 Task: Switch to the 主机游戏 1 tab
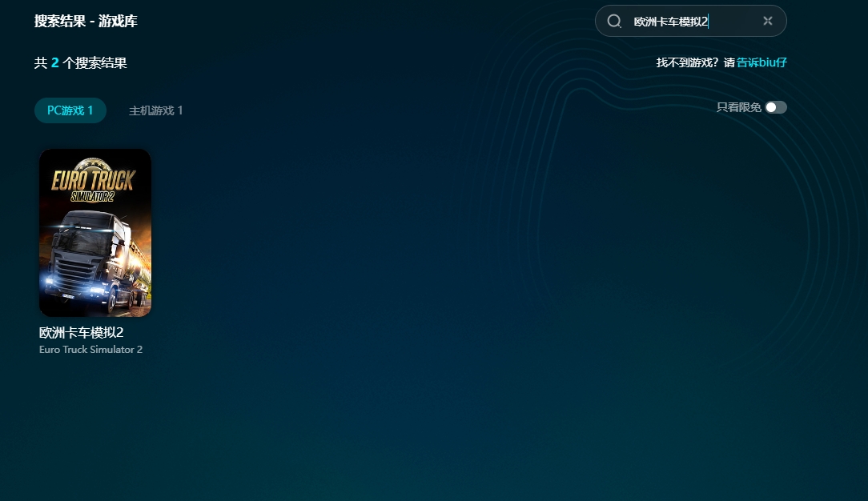tap(155, 110)
